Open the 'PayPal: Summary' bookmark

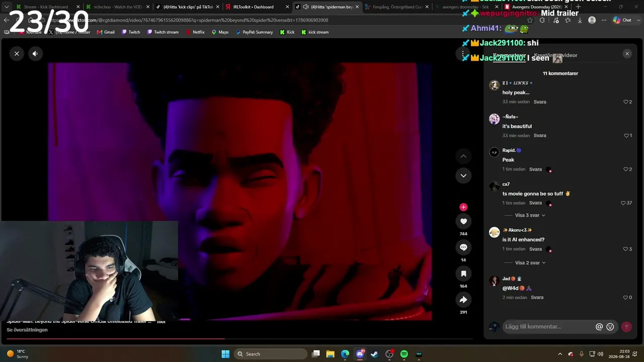click(x=255, y=32)
